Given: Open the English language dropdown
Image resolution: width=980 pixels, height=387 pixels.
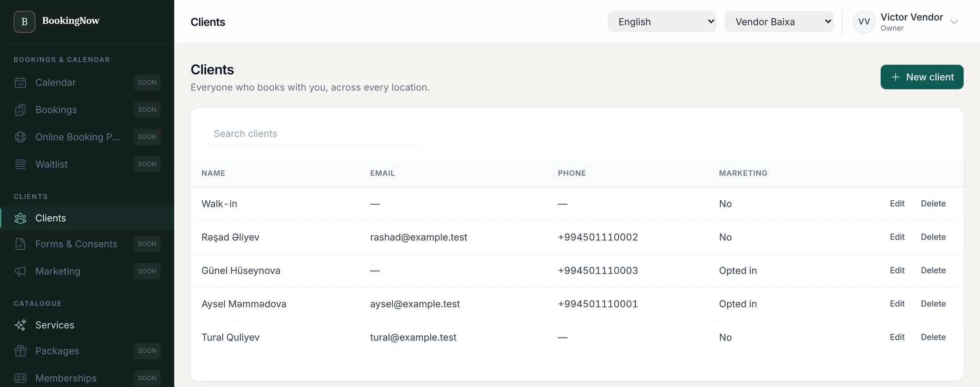Looking at the screenshot, I should 662,22.
